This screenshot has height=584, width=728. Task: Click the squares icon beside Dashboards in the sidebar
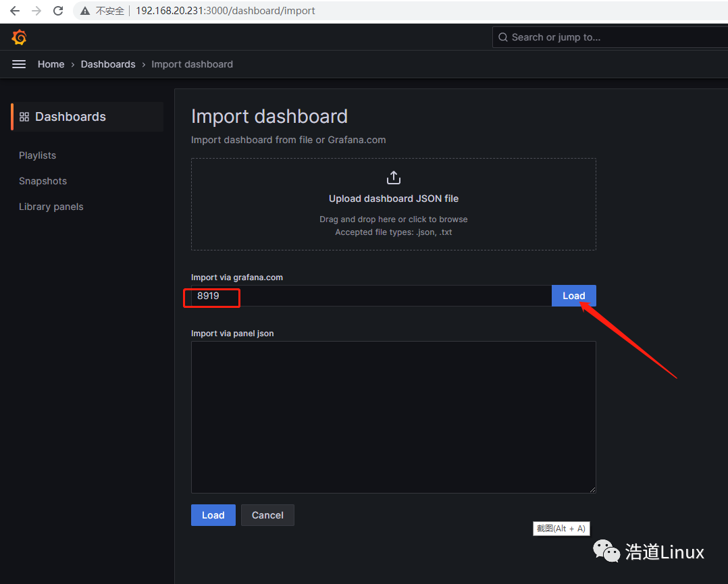click(x=24, y=117)
